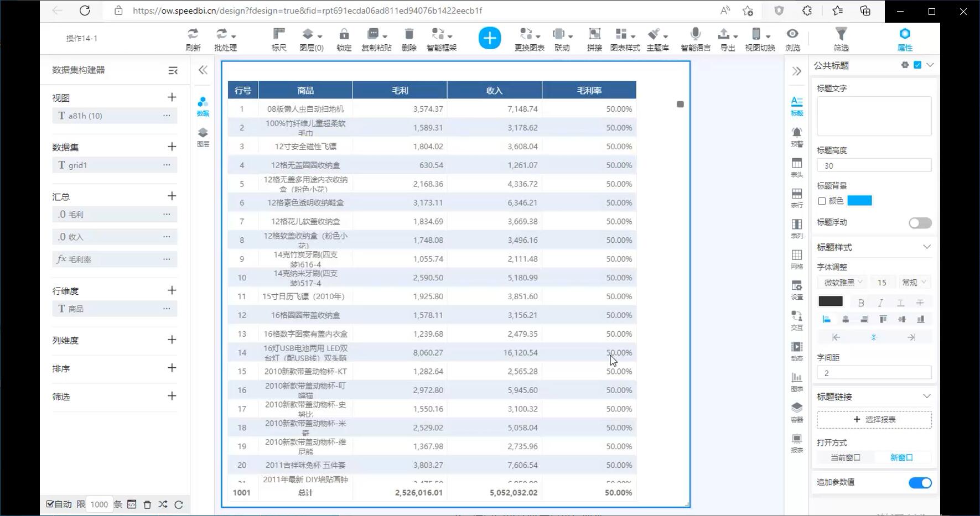Switch to the 图层 panel tab
The width and height of the screenshot is (980, 516).
click(x=203, y=137)
